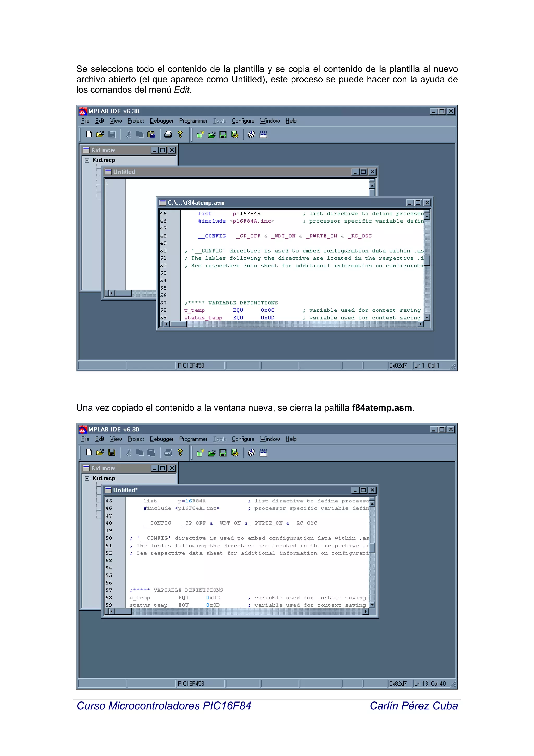Open Configure menu in lower MPLAB window
This screenshot has height=756, width=534.
click(x=243, y=439)
